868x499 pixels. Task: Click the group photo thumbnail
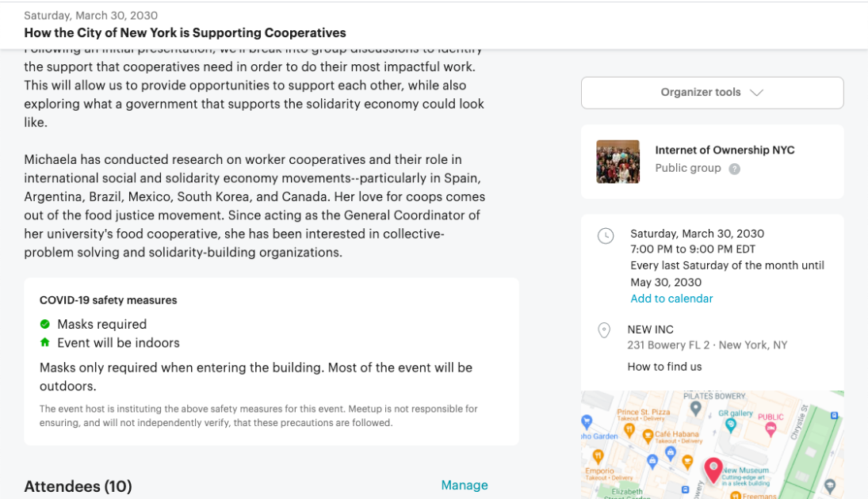pos(618,161)
